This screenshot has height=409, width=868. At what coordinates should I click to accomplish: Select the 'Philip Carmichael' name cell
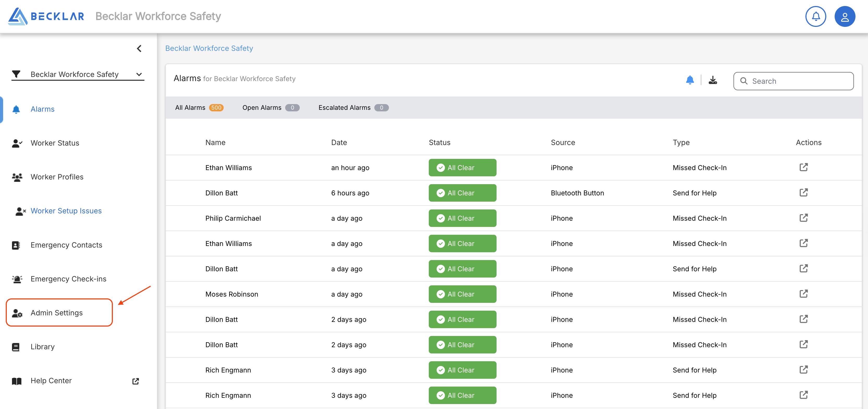coord(233,218)
